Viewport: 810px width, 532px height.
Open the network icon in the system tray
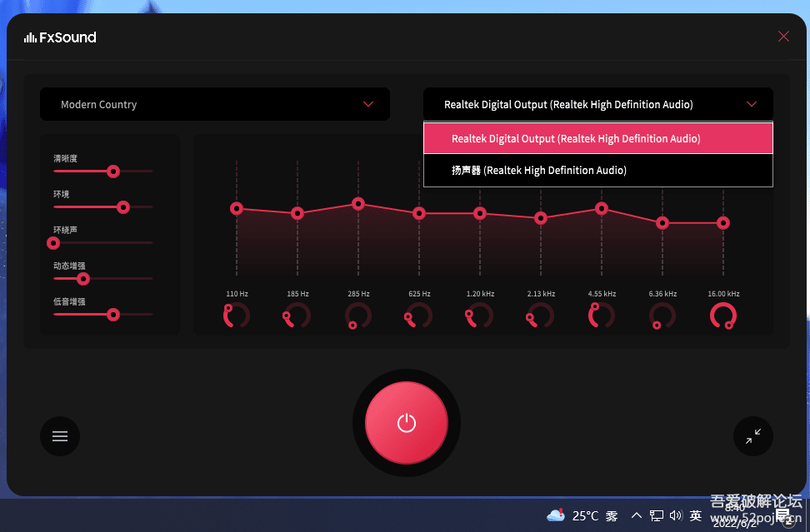click(x=657, y=515)
